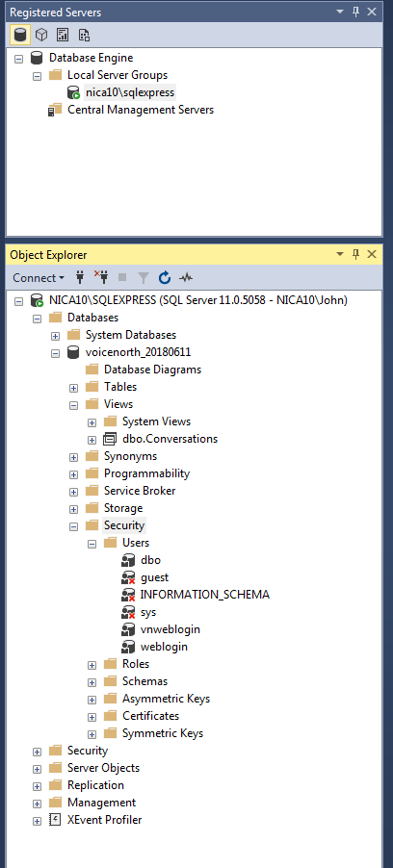393x868 pixels.
Task: Expand Symmetric Keys folder
Action: pos(92,734)
